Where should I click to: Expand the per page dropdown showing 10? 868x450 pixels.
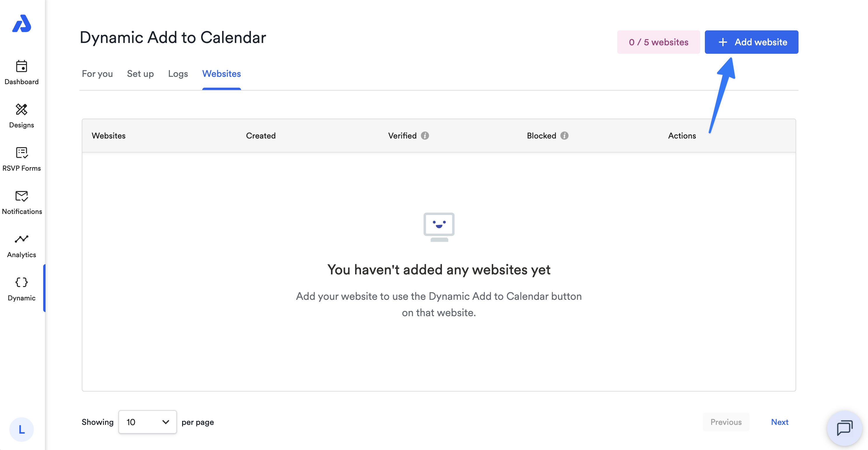coord(148,422)
